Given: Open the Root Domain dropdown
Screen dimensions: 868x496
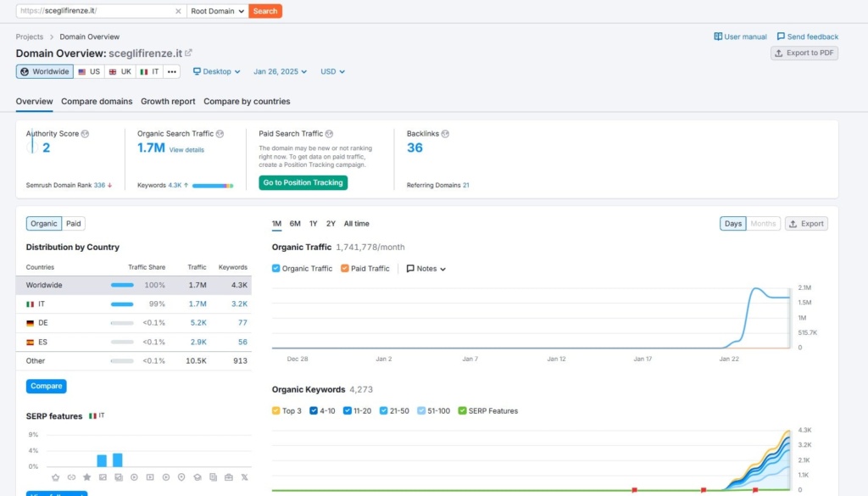Looking at the screenshot, I should [218, 11].
